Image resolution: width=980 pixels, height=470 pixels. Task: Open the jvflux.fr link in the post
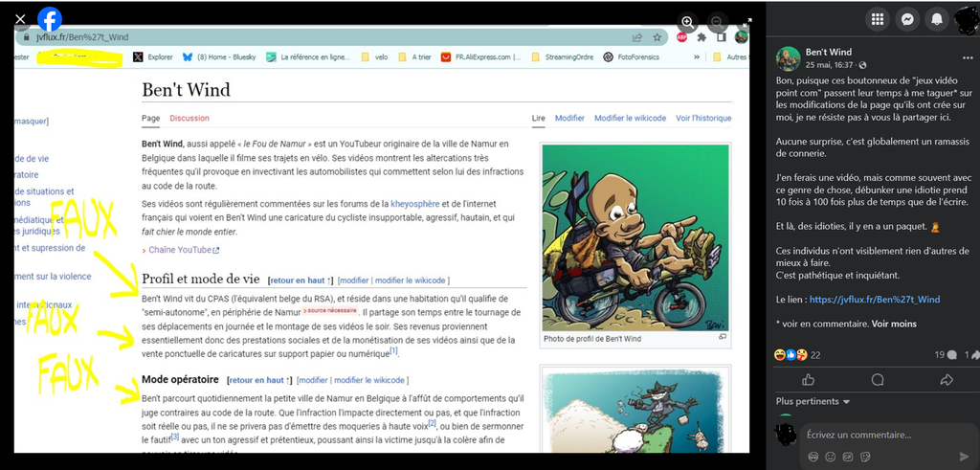874,299
